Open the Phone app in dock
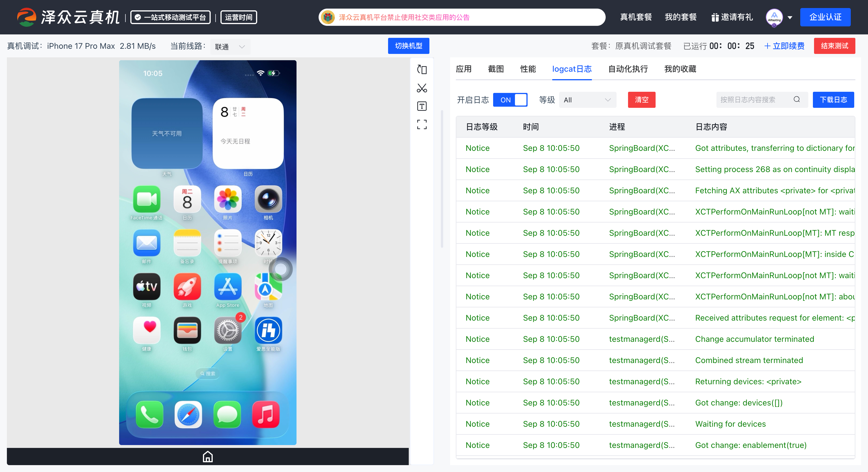 [149, 414]
